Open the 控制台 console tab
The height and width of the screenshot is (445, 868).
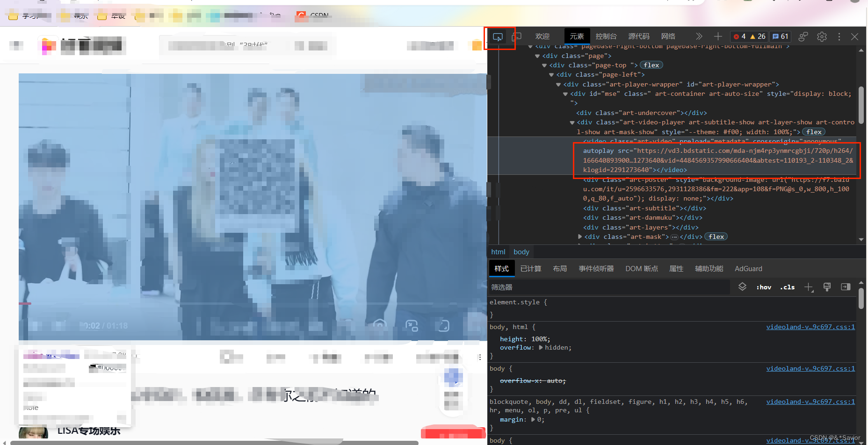coord(606,36)
